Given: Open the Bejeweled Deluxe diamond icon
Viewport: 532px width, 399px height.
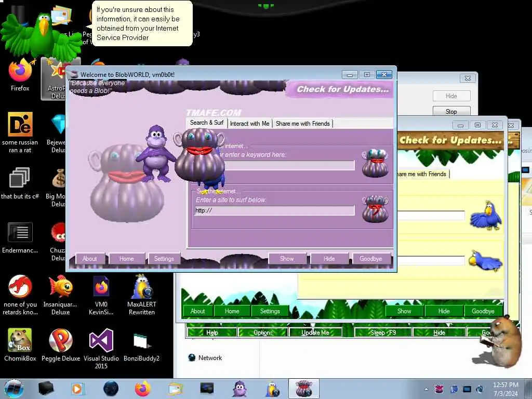Looking at the screenshot, I should tap(58, 132).
